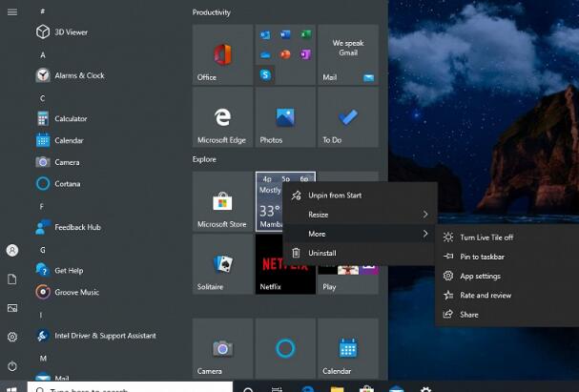This screenshot has height=392, width=579.
Task: Launch the Netflix tile
Action: click(x=284, y=264)
